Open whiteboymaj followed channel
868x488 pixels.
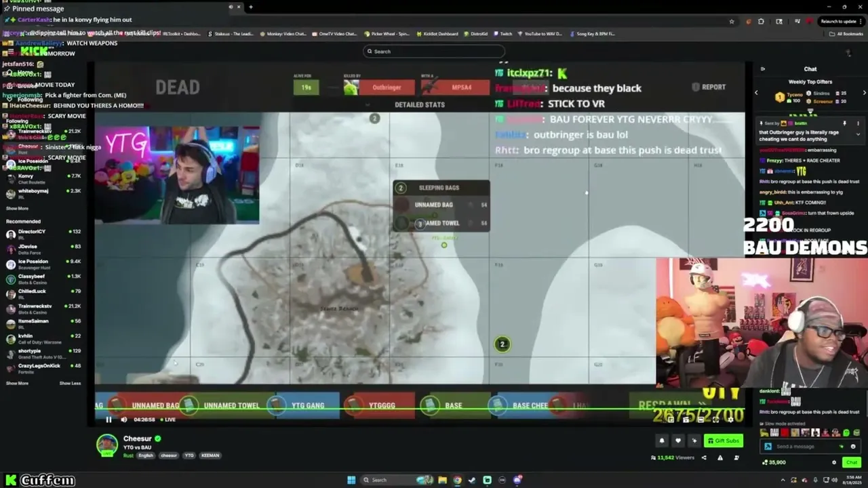[43, 194]
